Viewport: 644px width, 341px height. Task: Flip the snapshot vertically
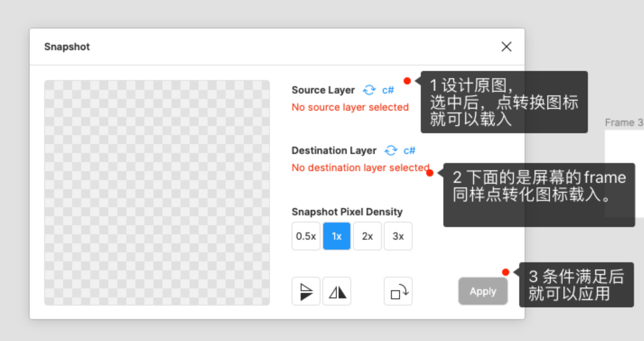(x=306, y=291)
